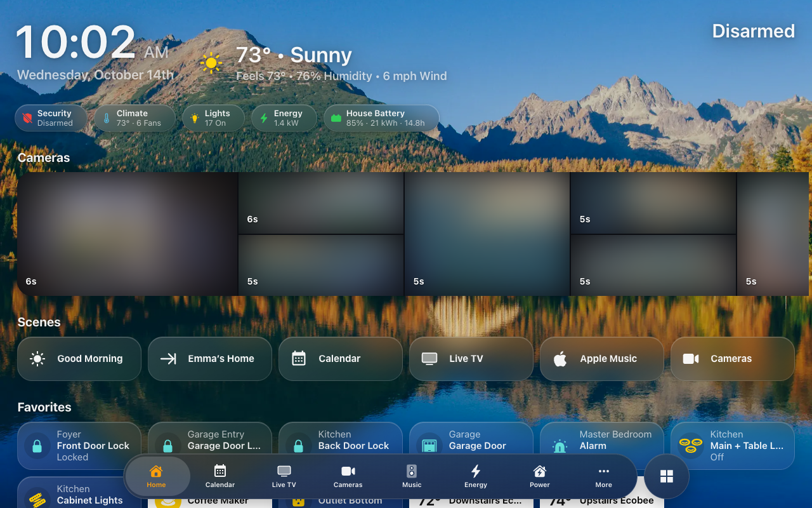Open the Lights 17 On chip
Viewport: 812px width, 508px height.
(214, 118)
